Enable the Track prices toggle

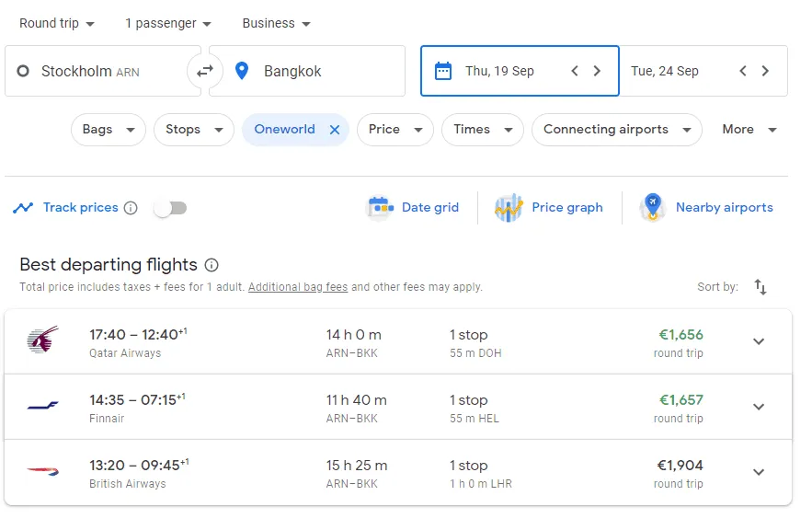click(170, 208)
